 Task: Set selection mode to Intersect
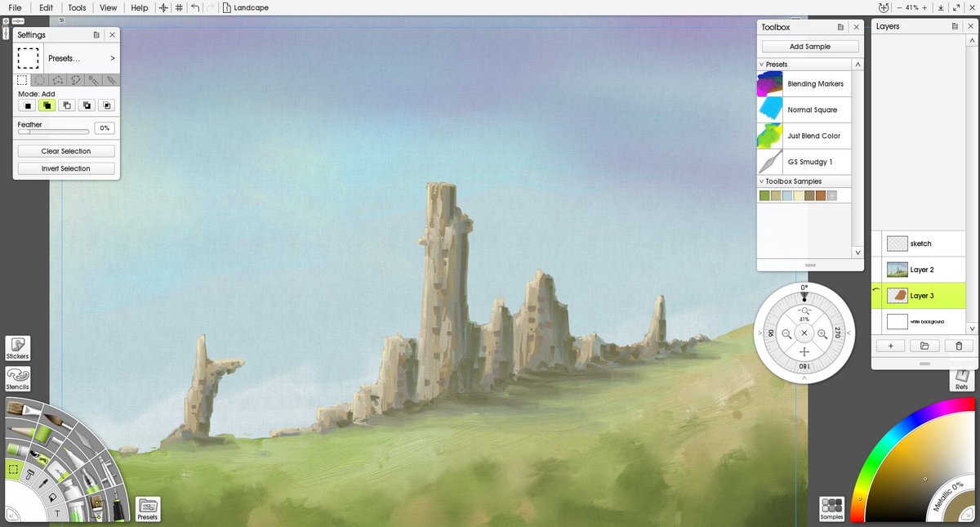click(x=106, y=105)
